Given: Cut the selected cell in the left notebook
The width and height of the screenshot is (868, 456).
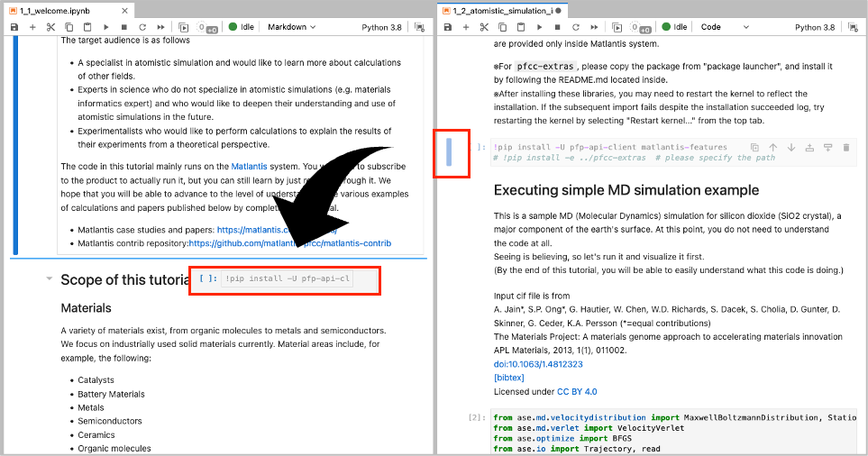Looking at the screenshot, I should coord(50,27).
